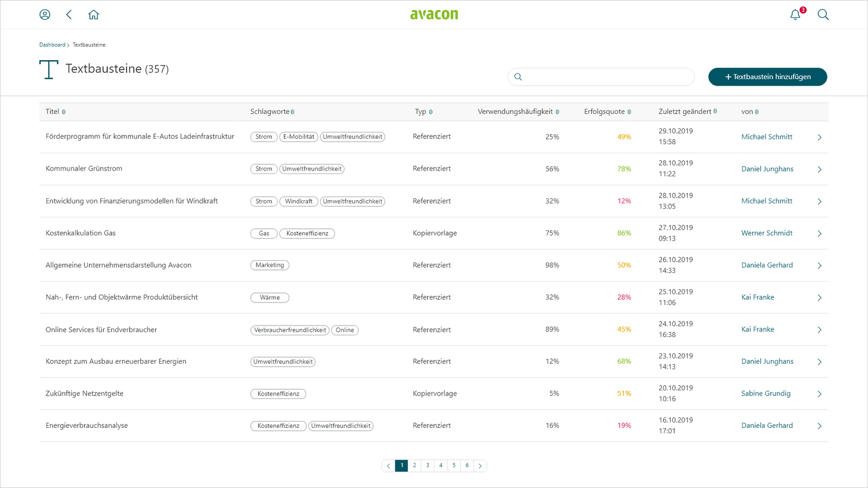Open the search icon in top bar
This screenshot has height=488, width=868.
click(823, 14)
